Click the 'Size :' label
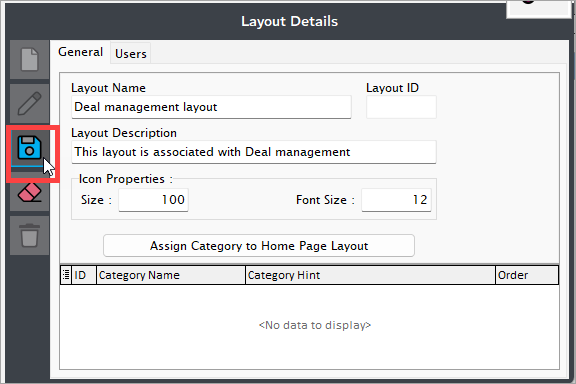Image resolution: width=576 pixels, height=384 pixels. click(96, 200)
